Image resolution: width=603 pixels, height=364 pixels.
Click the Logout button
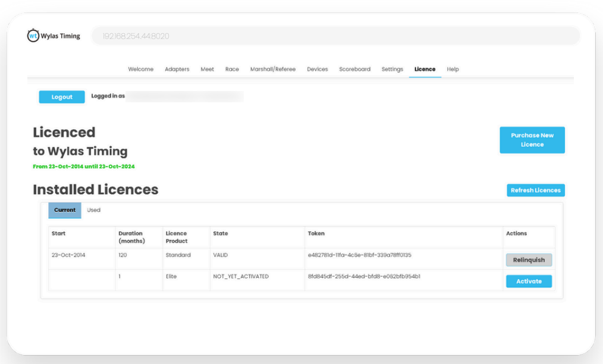pos(61,96)
